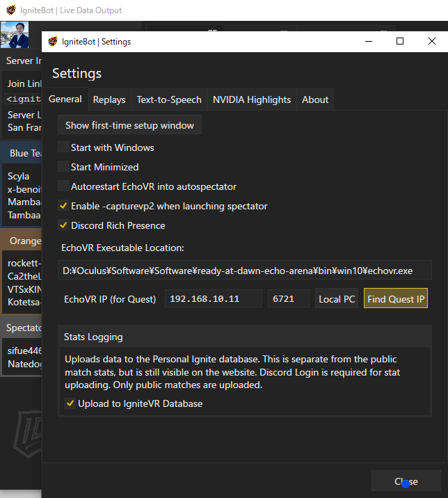Click the IgniteBot Settings title bar icon
The width and height of the screenshot is (448, 498).
pyautogui.click(x=53, y=41)
